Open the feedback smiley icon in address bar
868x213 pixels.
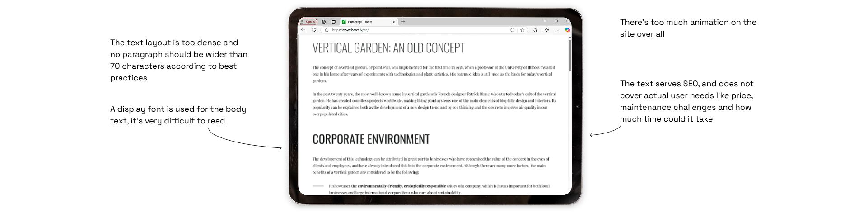point(513,30)
